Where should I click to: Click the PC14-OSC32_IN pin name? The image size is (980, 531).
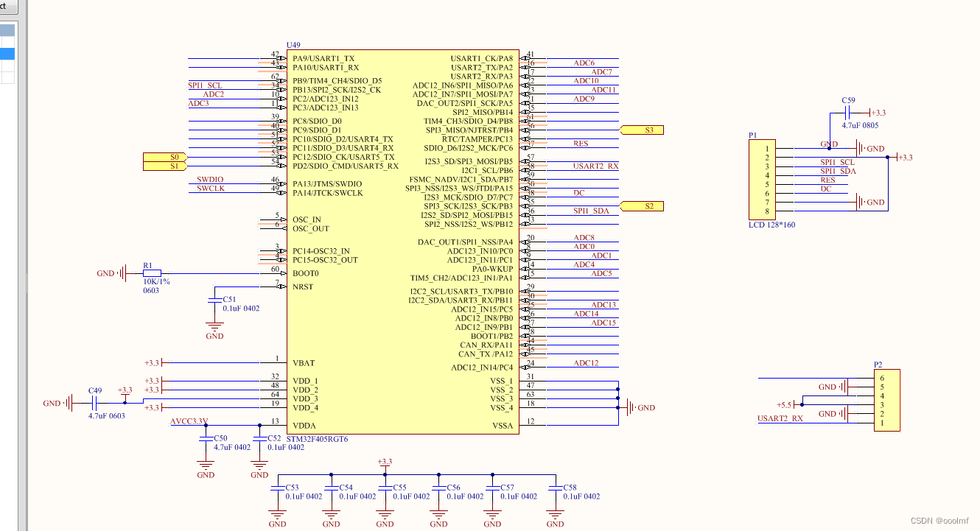321,251
